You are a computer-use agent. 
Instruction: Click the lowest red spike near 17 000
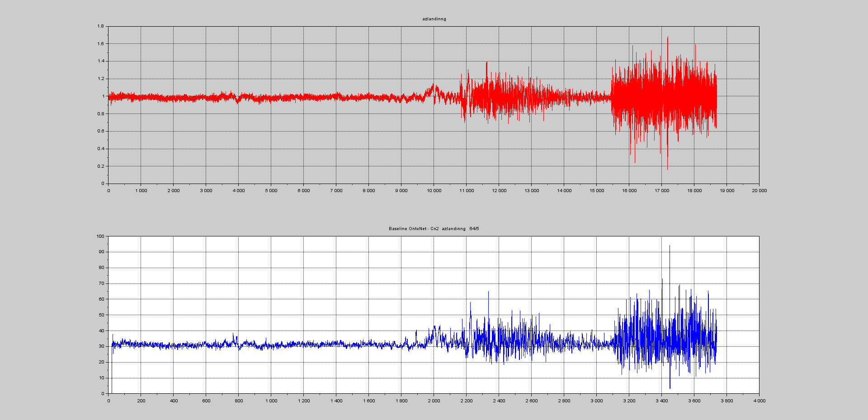667,169
